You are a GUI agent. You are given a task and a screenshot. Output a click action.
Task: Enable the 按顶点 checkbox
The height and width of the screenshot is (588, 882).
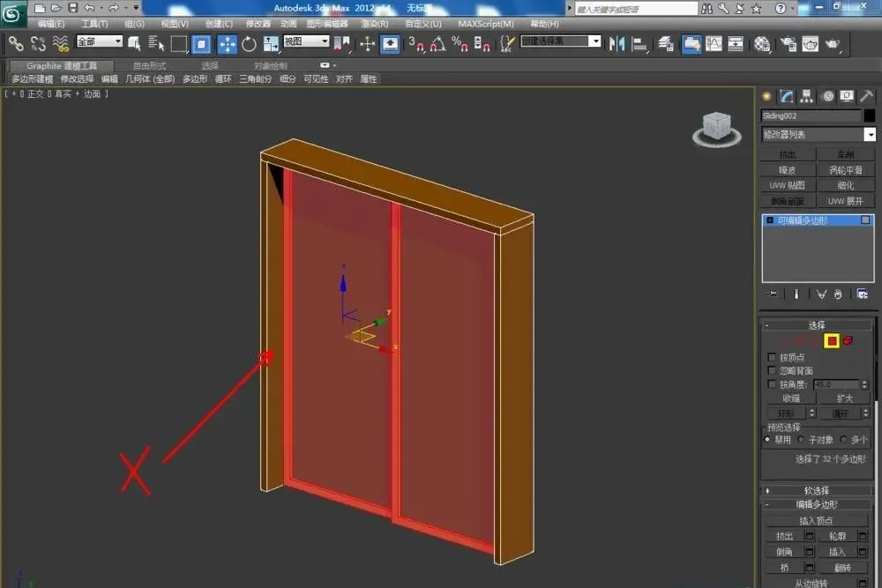[x=772, y=357]
